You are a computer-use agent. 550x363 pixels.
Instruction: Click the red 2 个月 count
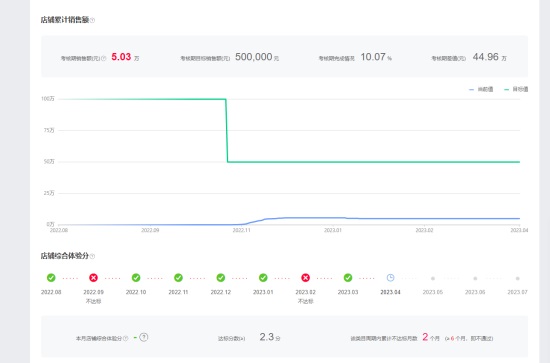(x=431, y=337)
